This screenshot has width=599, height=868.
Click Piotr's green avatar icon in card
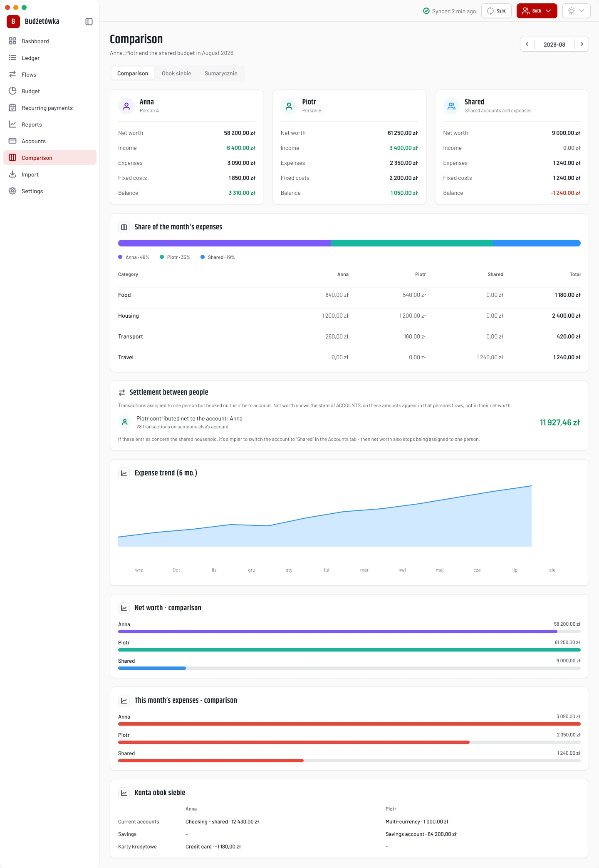coord(289,106)
